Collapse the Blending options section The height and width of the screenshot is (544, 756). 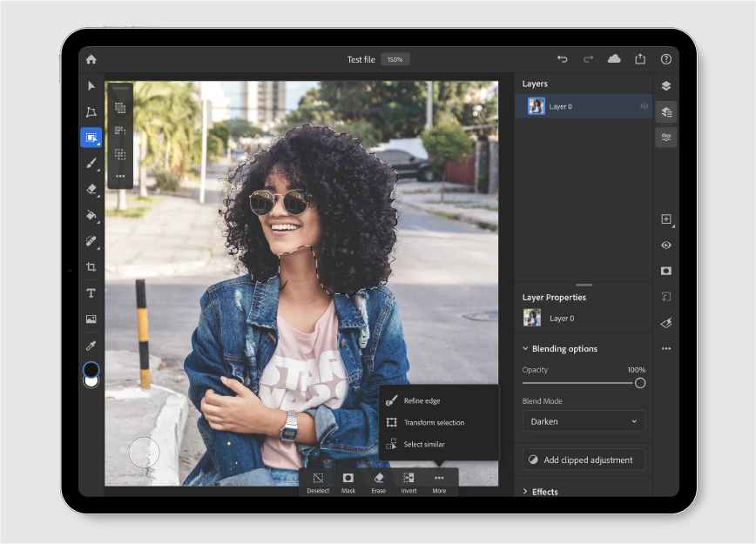(x=525, y=349)
